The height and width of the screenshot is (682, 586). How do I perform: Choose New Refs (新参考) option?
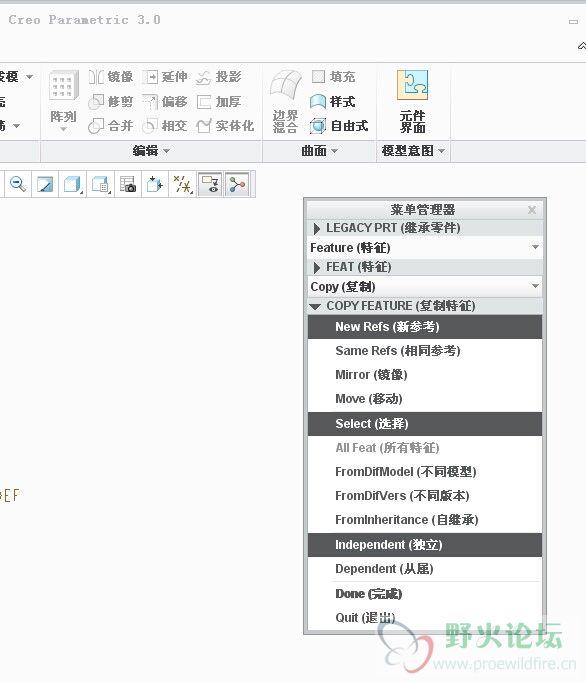click(425, 327)
